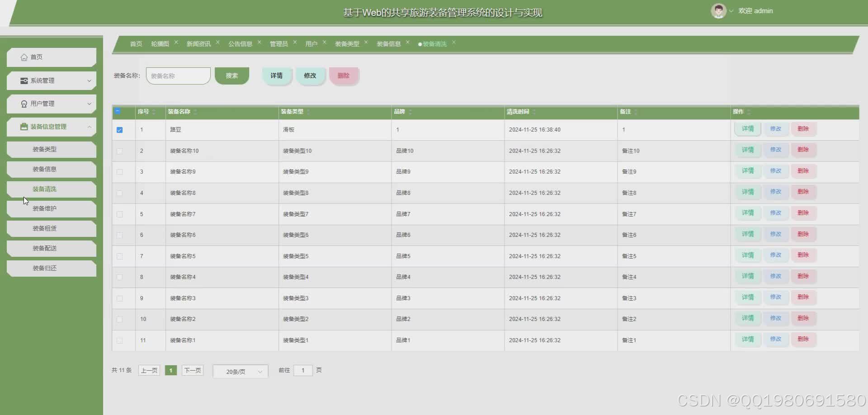
Task: Click 删除 in the 装备名称9 row
Action: [x=803, y=171]
